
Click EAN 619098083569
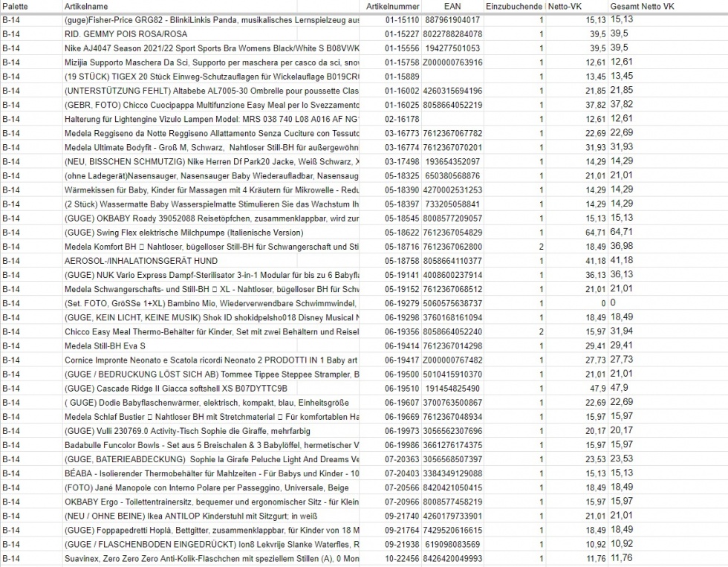pyautogui.click(x=452, y=544)
